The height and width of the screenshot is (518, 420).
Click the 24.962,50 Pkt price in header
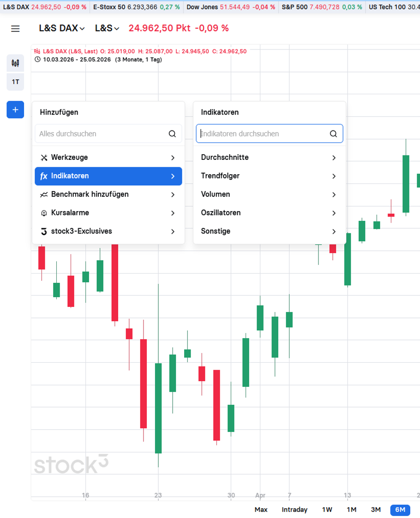(x=159, y=28)
